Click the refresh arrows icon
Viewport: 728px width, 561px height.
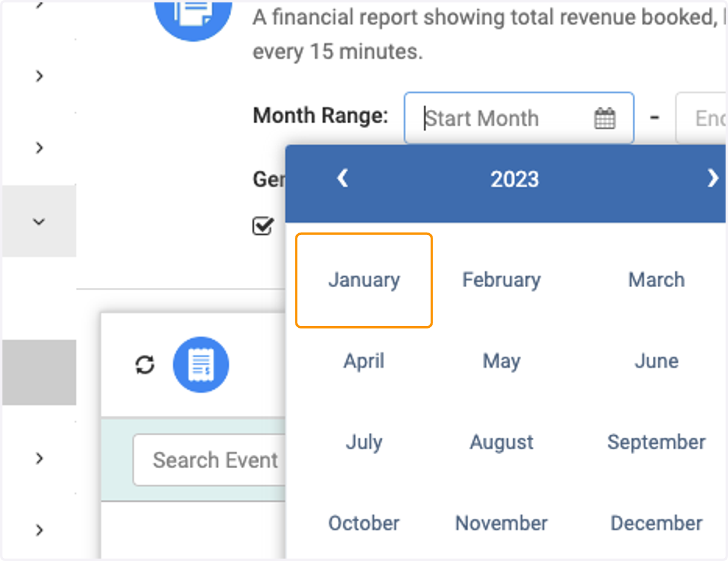(145, 365)
